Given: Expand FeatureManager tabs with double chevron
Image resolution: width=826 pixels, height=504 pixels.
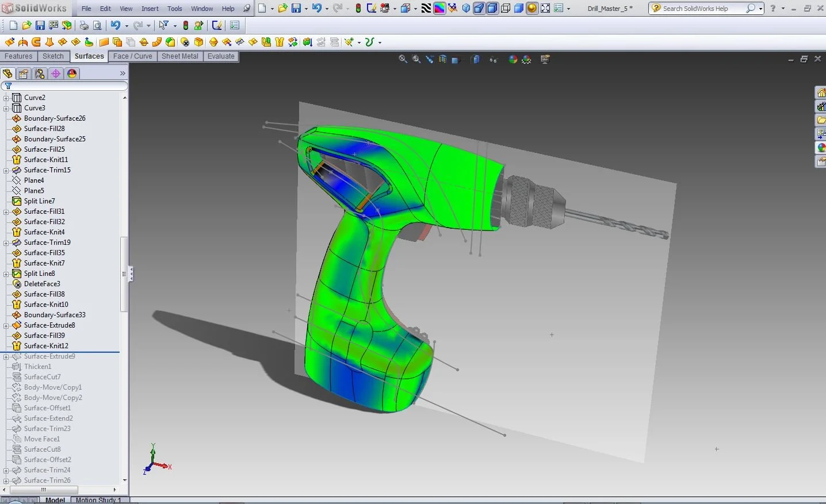Looking at the screenshot, I should click(123, 74).
